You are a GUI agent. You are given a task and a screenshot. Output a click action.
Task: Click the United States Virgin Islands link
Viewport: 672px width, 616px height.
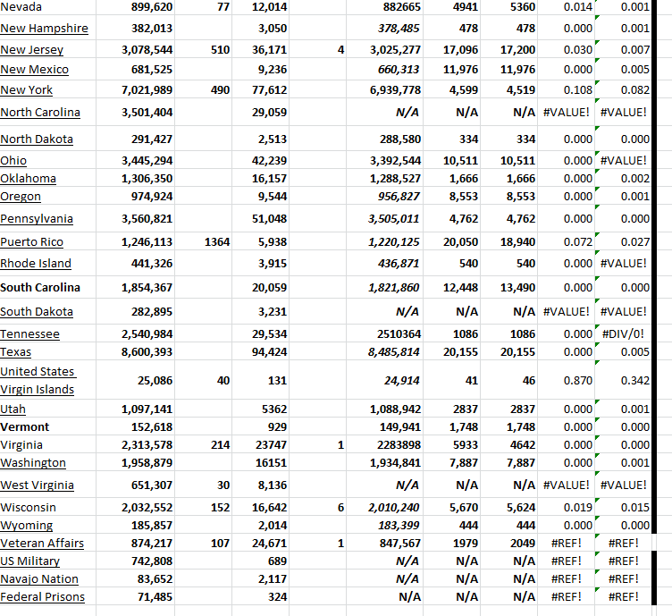tap(38, 380)
